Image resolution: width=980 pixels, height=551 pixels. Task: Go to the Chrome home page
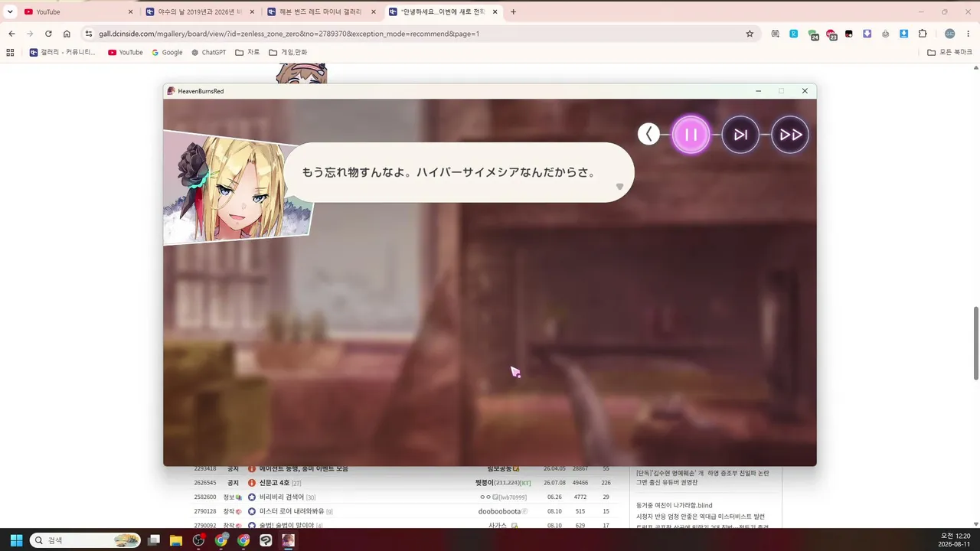(67, 34)
